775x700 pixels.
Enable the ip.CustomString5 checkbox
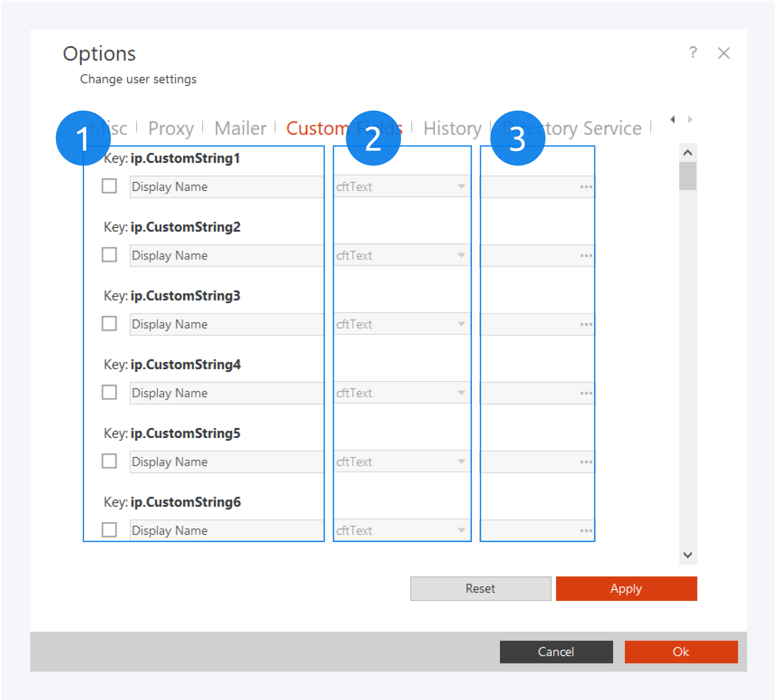tap(109, 461)
